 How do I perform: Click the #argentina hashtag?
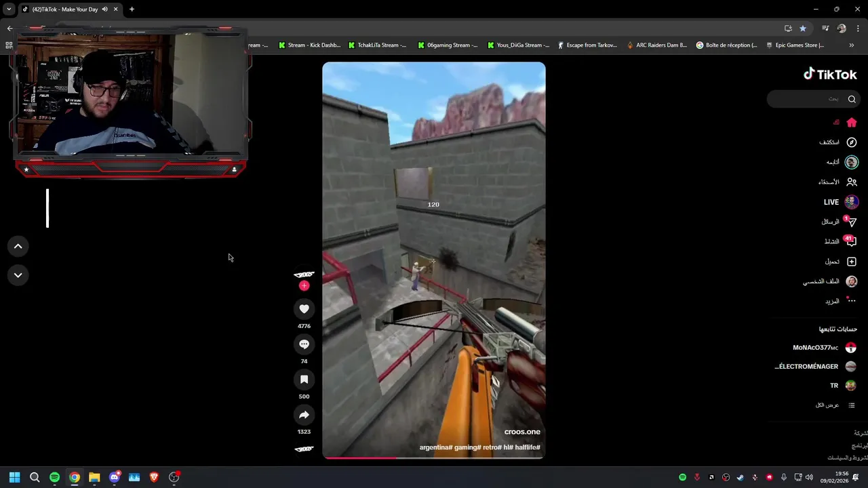(435, 447)
